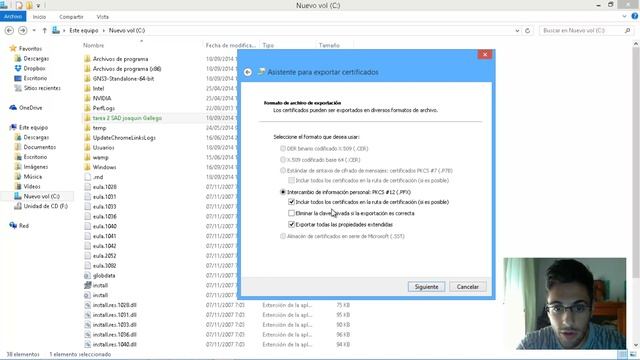Select file install.res.1028.dll
The image size is (640, 360).
pyautogui.click(x=115, y=305)
